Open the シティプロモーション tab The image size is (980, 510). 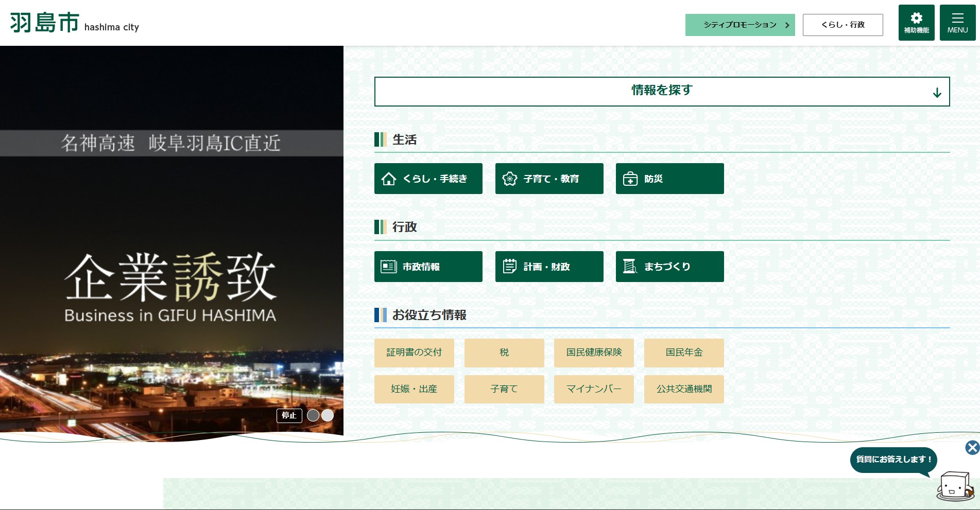740,25
